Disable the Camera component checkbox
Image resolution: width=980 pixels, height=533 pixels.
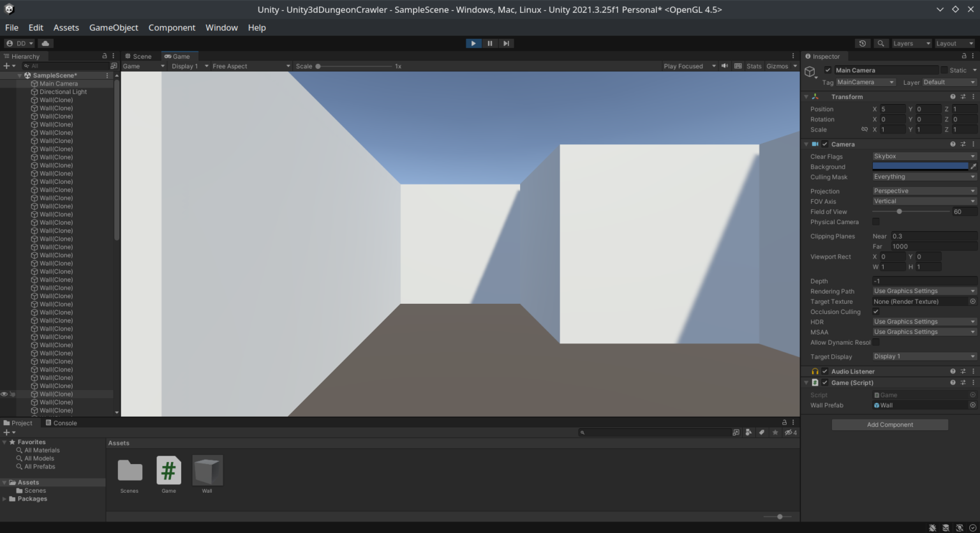[824, 144]
